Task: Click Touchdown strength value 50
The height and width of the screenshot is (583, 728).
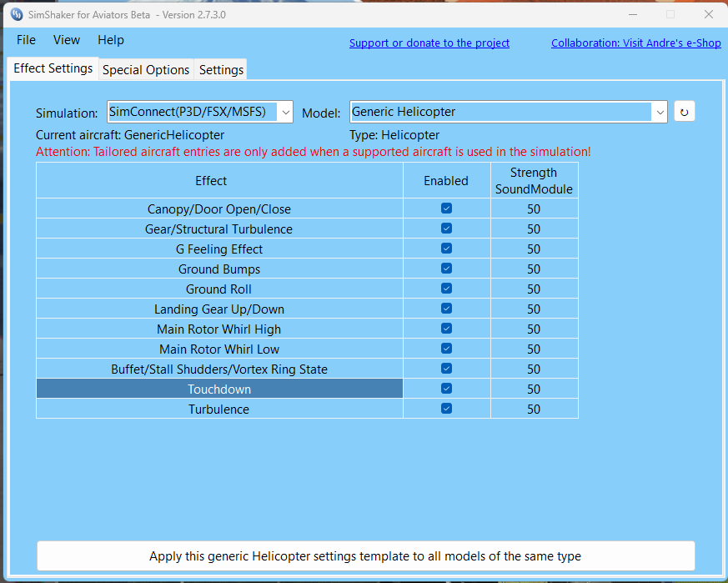Action: tap(534, 389)
